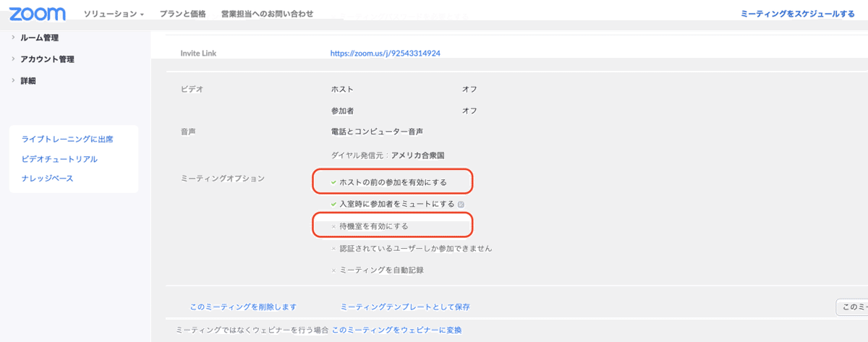Click the checkmark icon for 入室時に参加者をミュートにする
Screen dimensions: 868x342
pos(333,205)
